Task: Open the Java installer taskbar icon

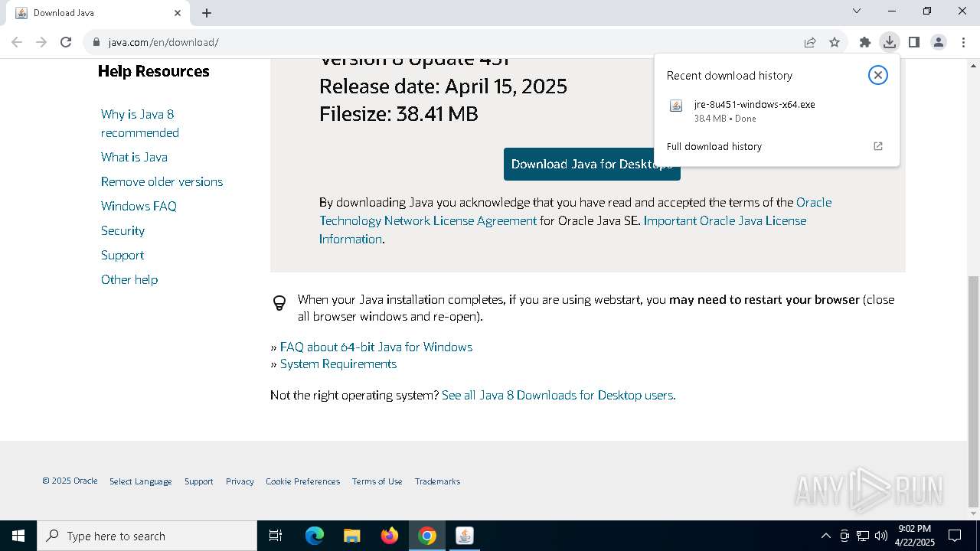Action: [464, 536]
